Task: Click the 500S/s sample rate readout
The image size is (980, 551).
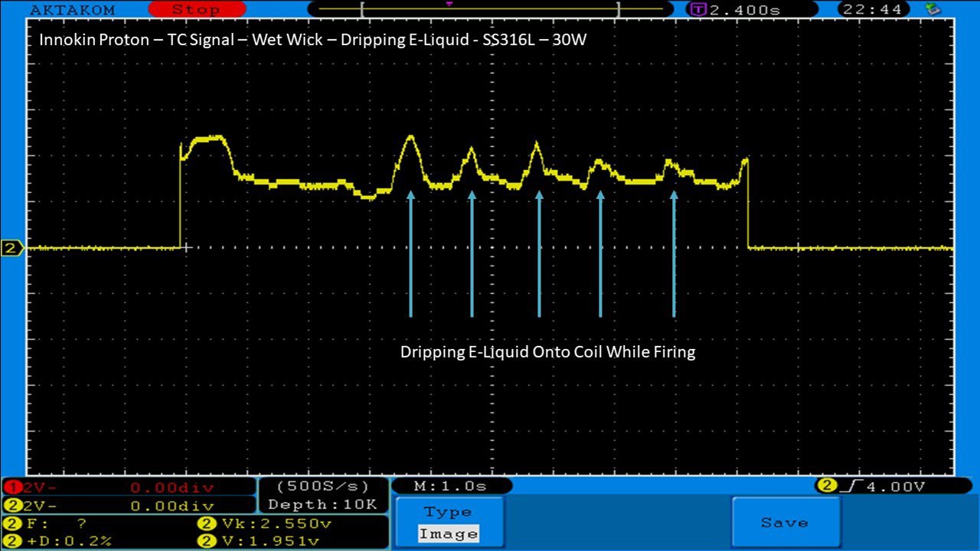Action: pyautogui.click(x=322, y=487)
